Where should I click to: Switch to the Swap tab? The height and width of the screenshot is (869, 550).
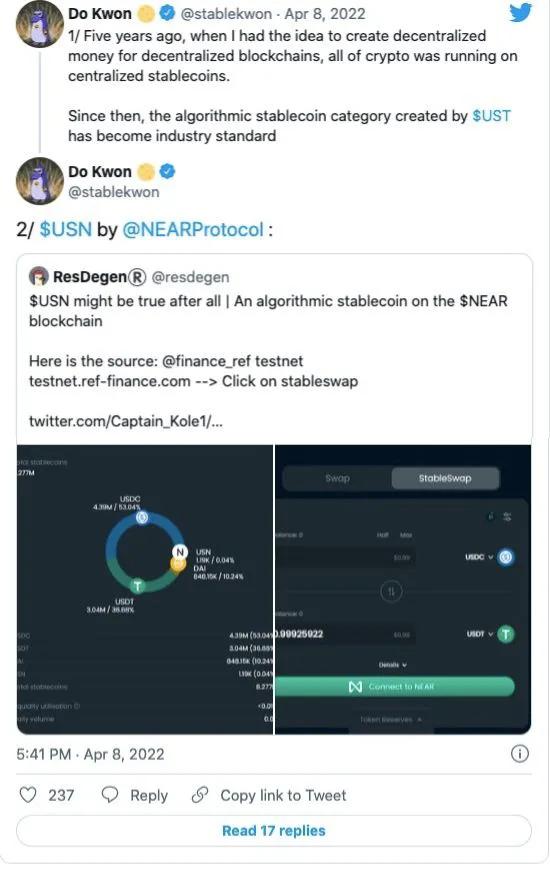(x=337, y=478)
